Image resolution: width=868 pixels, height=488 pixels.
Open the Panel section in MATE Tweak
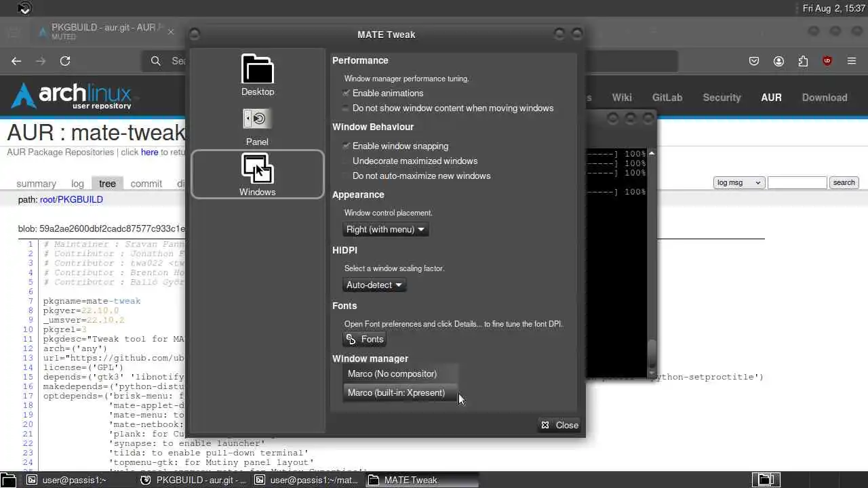258,126
